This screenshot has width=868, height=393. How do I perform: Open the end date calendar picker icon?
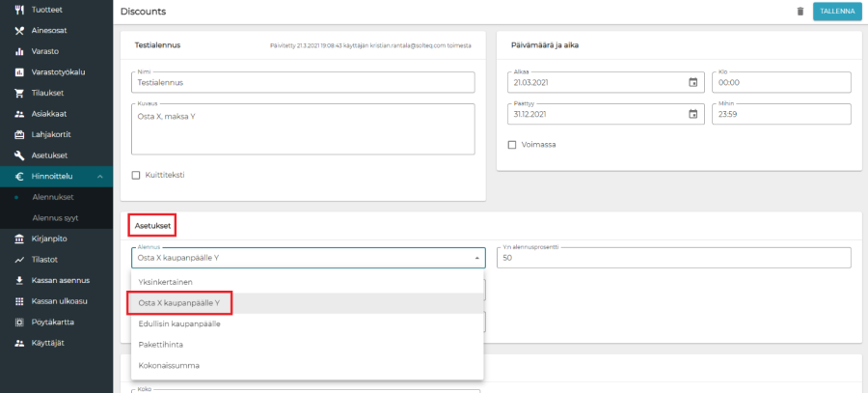[x=692, y=114]
